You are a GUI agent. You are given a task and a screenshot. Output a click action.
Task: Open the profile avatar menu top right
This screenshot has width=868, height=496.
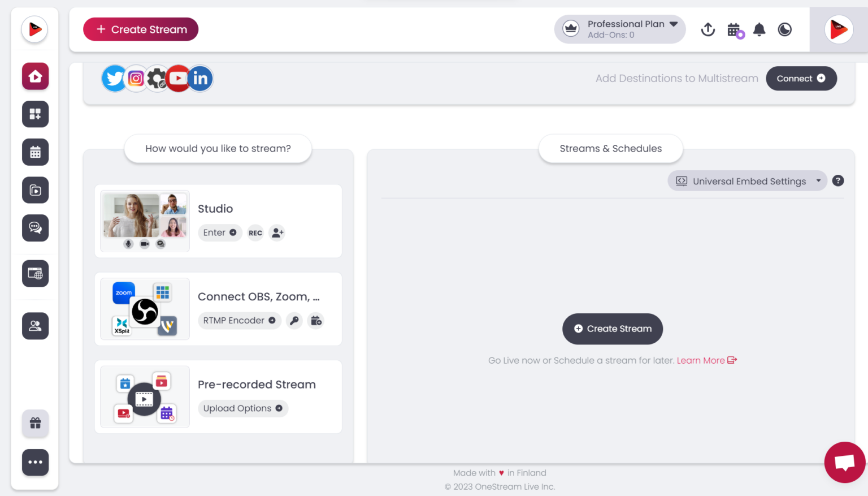click(x=839, y=29)
